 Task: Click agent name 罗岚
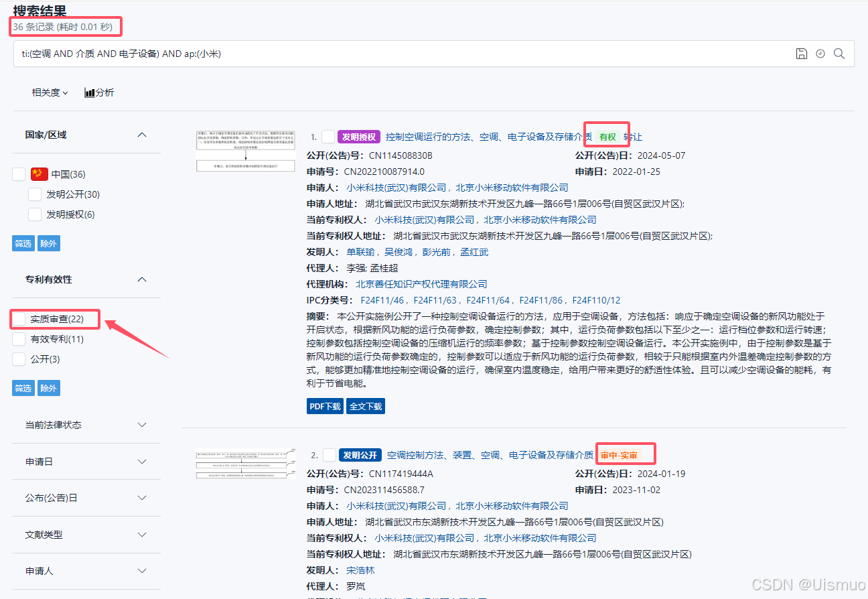pyautogui.click(x=356, y=586)
